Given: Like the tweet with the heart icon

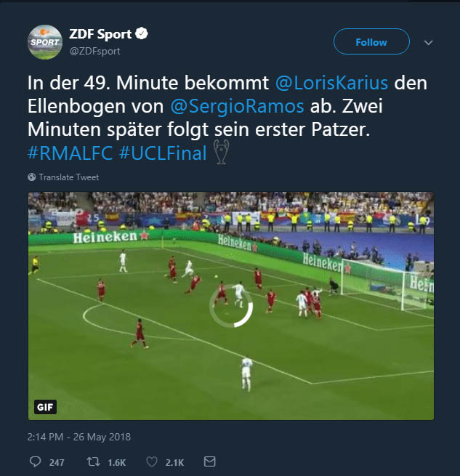Looking at the screenshot, I should [152, 461].
